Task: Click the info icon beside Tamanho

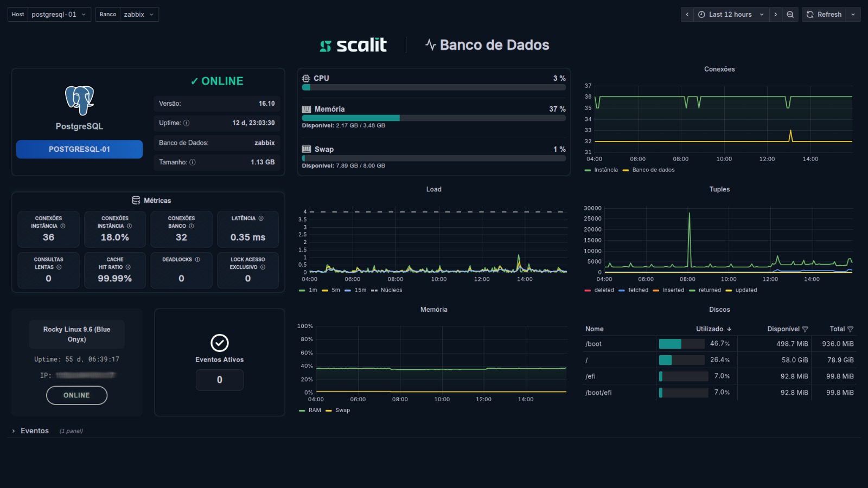Action: pyautogui.click(x=193, y=162)
